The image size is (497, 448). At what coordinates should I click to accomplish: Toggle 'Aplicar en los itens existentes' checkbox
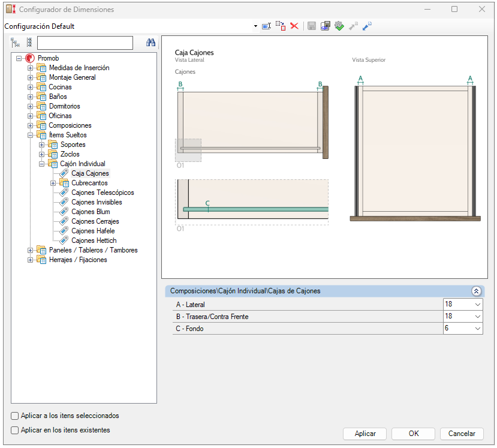15,430
